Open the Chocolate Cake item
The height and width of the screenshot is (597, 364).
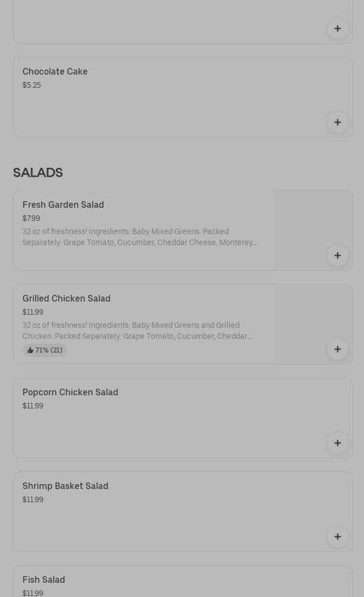(55, 72)
